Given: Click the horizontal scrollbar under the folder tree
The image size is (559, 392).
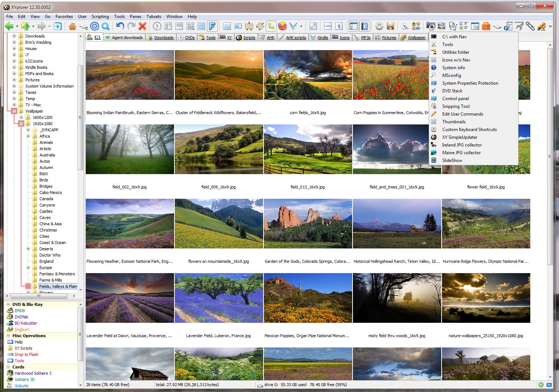Looking at the screenshot, I should 39,296.
